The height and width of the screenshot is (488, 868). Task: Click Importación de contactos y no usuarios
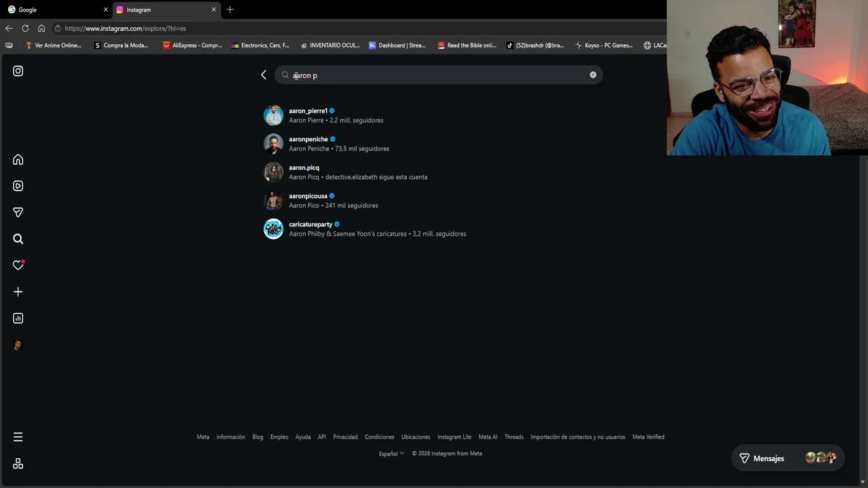click(578, 437)
